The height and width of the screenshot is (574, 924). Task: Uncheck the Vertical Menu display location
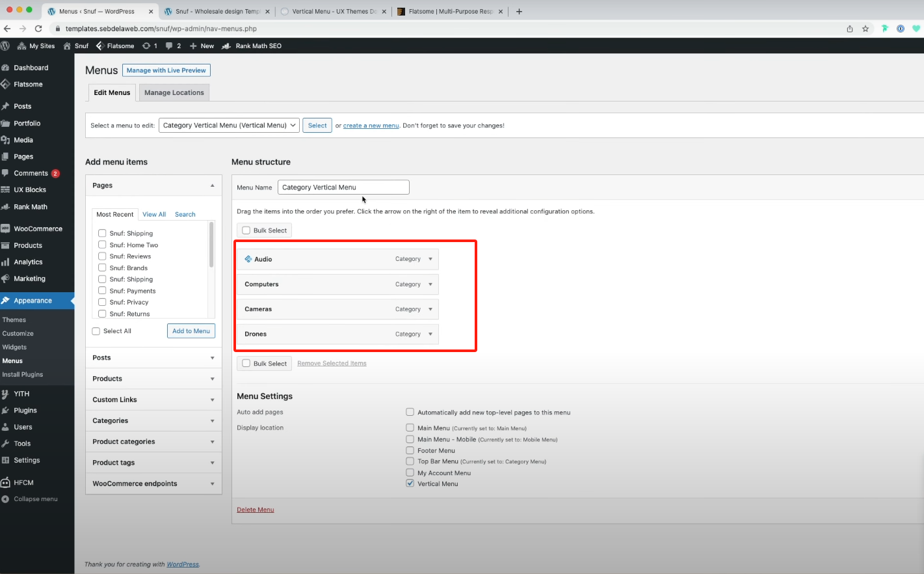(x=410, y=484)
